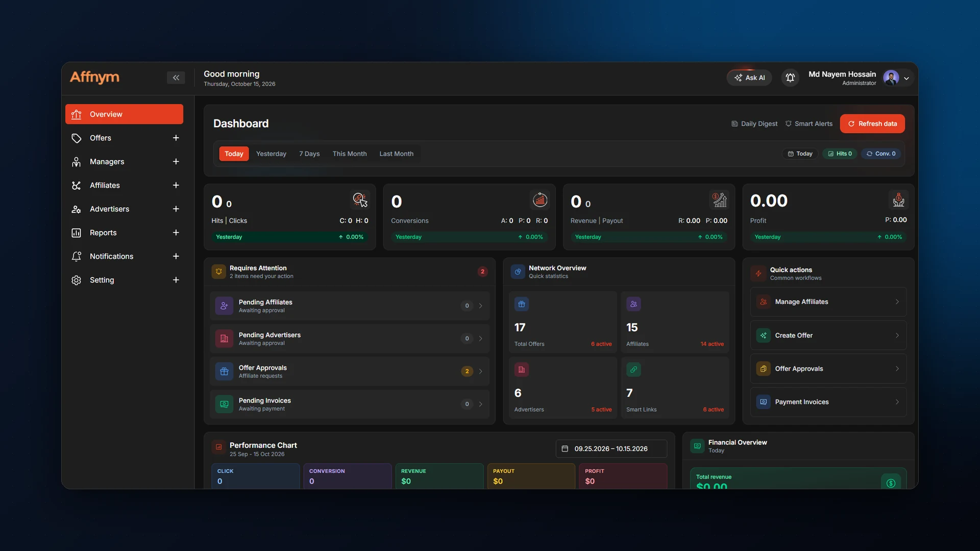Click the Smart Links card link icon

click(x=633, y=370)
